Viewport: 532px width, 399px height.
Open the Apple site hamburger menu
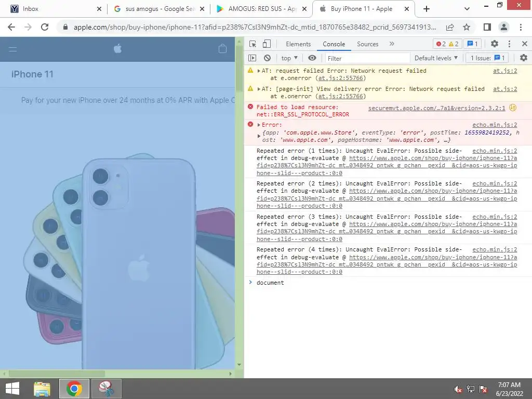click(12, 49)
